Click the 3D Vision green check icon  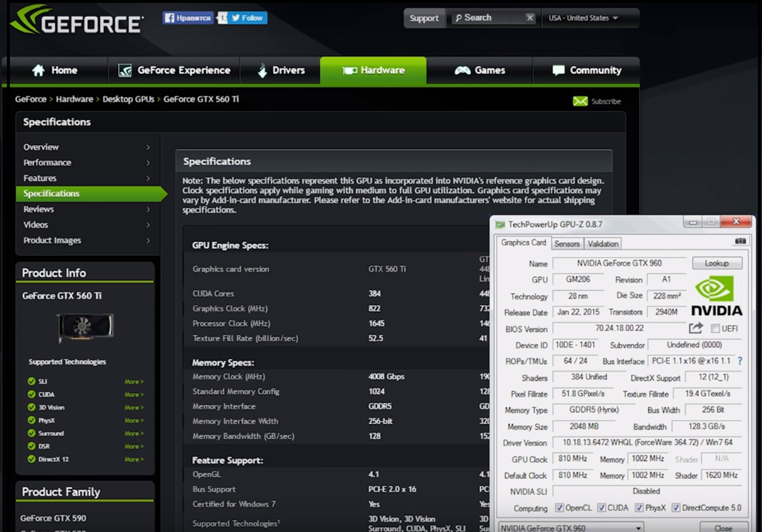pyautogui.click(x=31, y=407)
